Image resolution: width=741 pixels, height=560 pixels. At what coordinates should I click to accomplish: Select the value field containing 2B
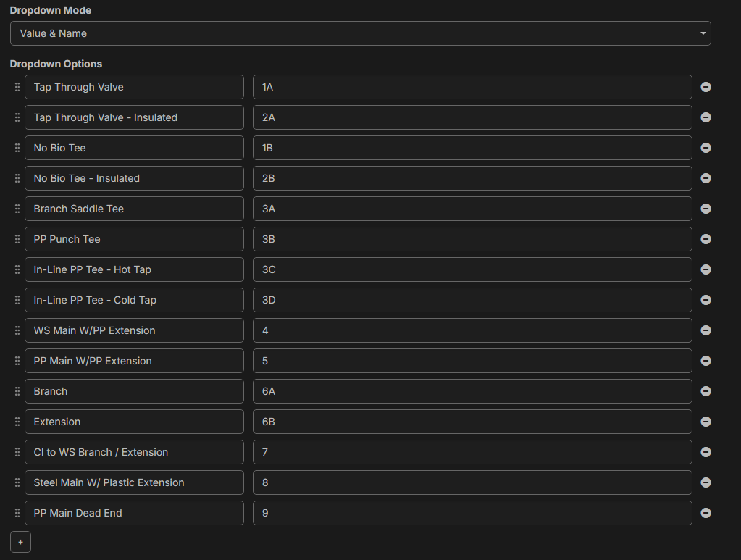click(x=472, y=178)
